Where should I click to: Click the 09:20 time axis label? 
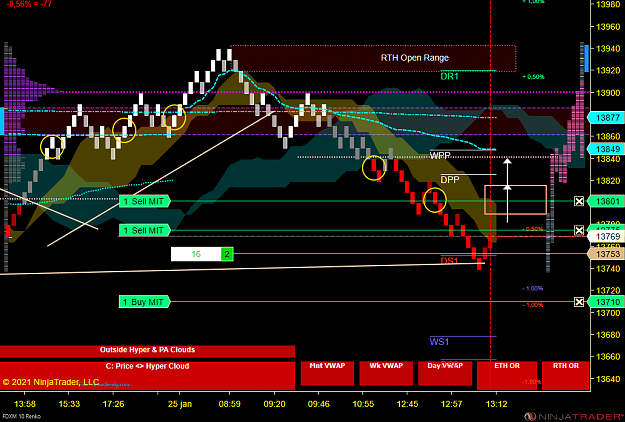275,404
